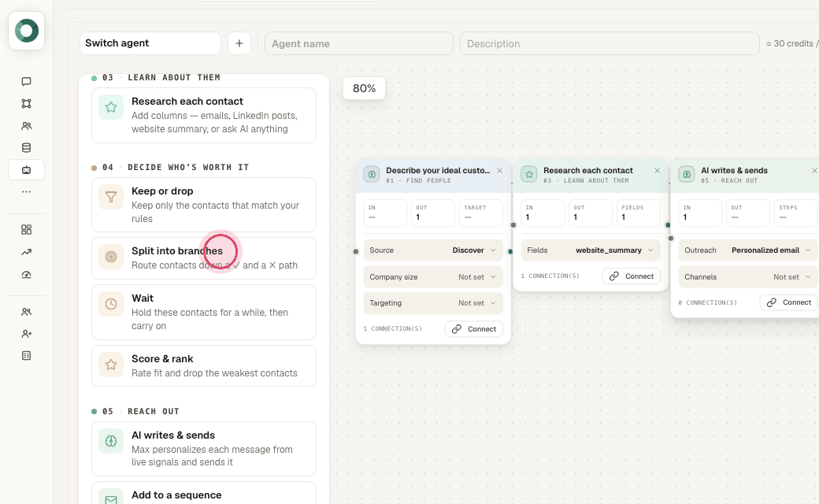
Task: Close the Describe your ideal customer node
Action: pyautogui.click(x=500, y=171)
